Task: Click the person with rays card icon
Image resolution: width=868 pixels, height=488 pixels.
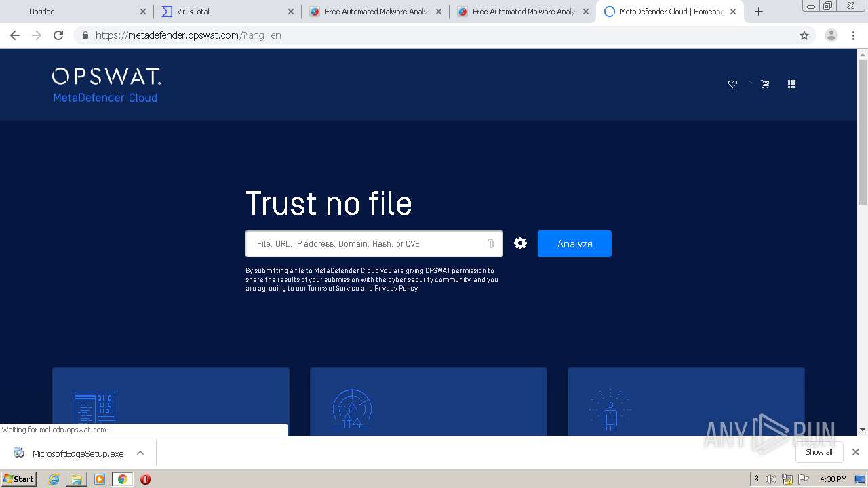Action: tap(610, 409)
